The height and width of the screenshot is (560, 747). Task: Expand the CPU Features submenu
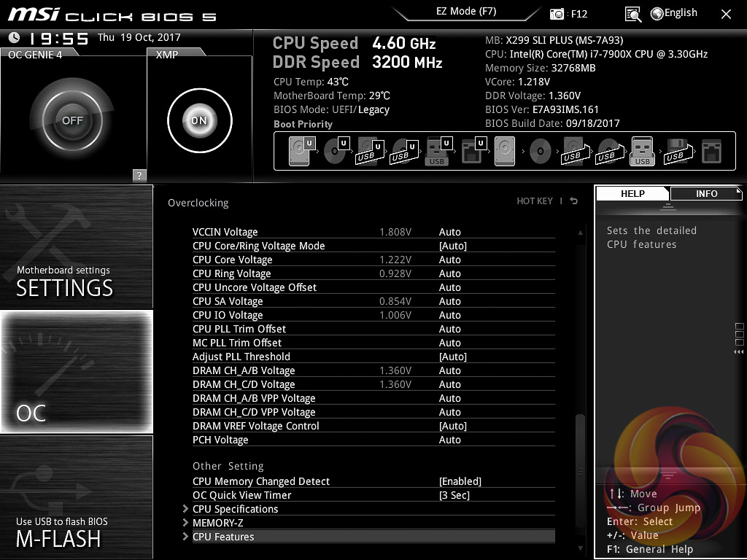click(x=373, y=536)
